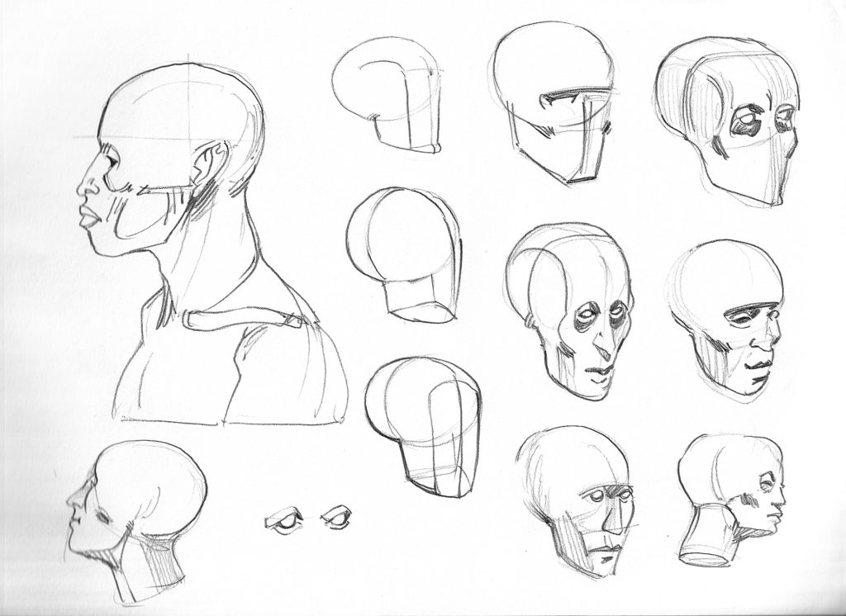Select the head on the cylinder neck
The image size is (846, 616).
tap(731, 500)
